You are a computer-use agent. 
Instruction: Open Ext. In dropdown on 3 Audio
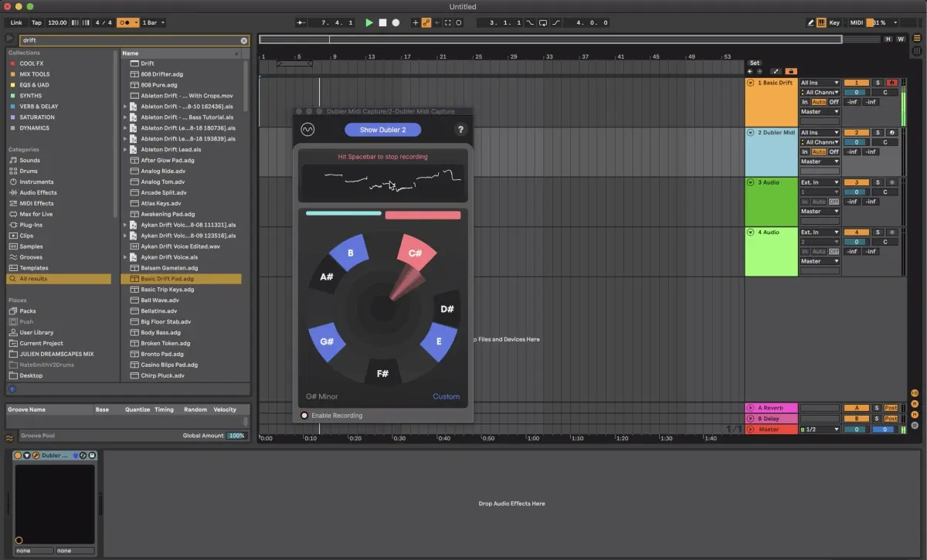[820, 182]
